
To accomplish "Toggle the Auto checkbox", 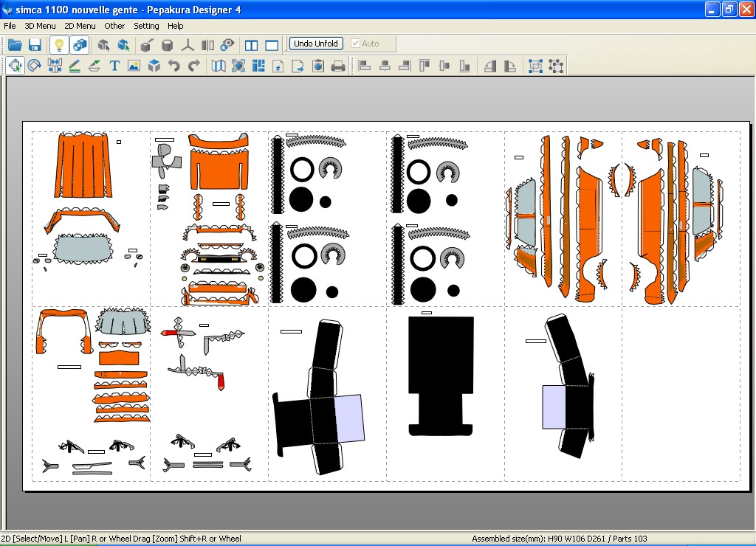I will [356, 44].
